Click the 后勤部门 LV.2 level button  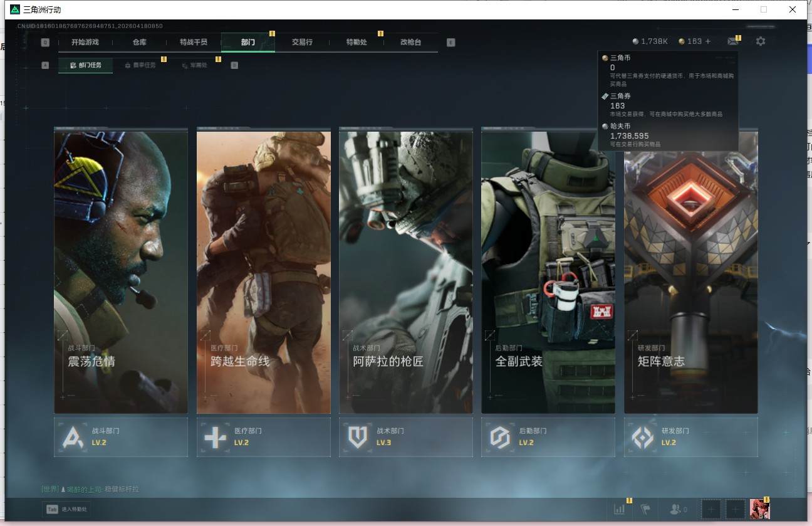(548, 437)
